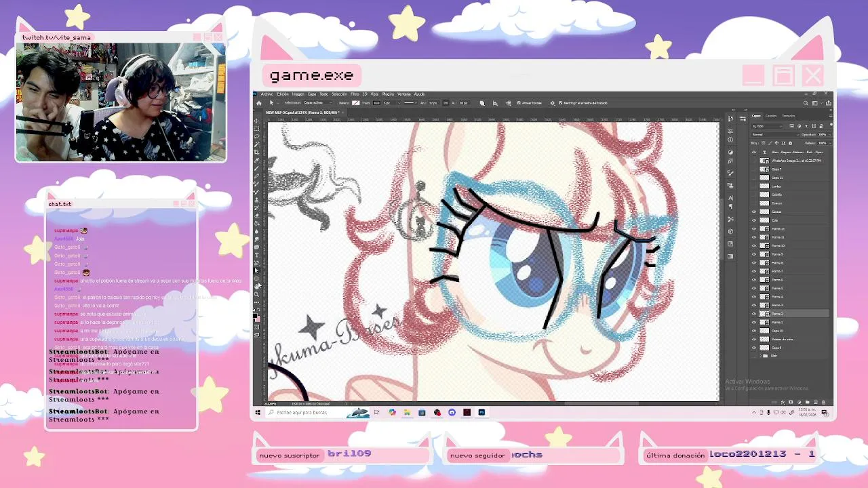Open the Filtro menu

(x=355, y=94)
